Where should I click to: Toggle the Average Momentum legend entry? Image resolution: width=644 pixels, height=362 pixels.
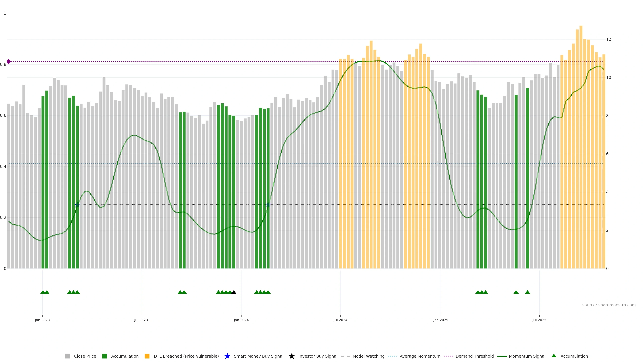pyautogui.click(x=420, y=356)
